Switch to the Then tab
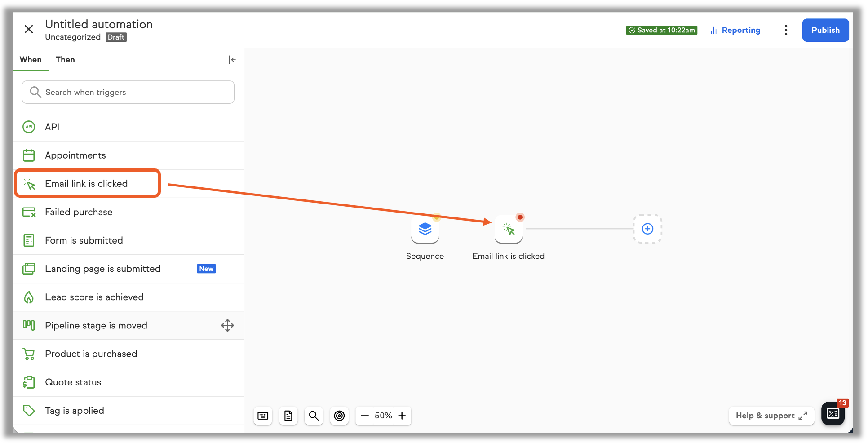This screenshot has height=443, width=868. [65, 60]
